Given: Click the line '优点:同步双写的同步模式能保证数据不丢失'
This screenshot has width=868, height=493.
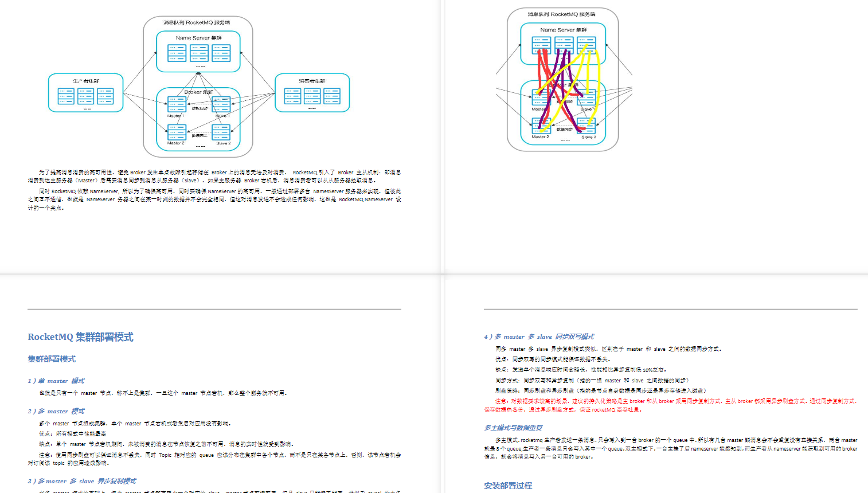Looking at the screenshot, I should [553, 359].
